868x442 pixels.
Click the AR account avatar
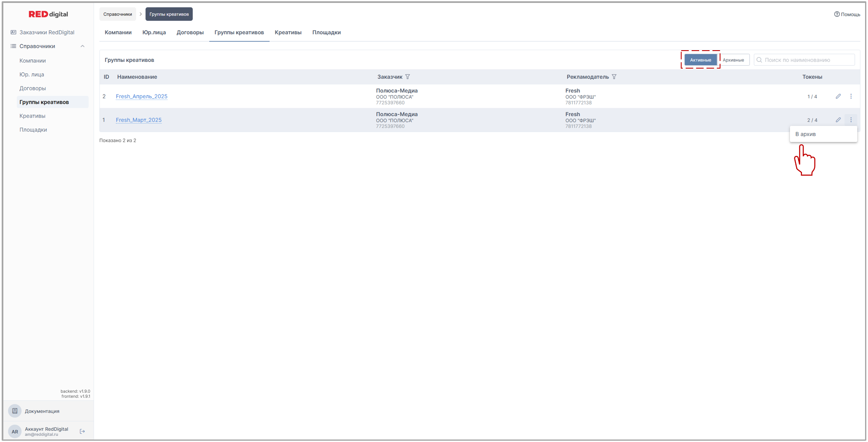tap(15, 432)
